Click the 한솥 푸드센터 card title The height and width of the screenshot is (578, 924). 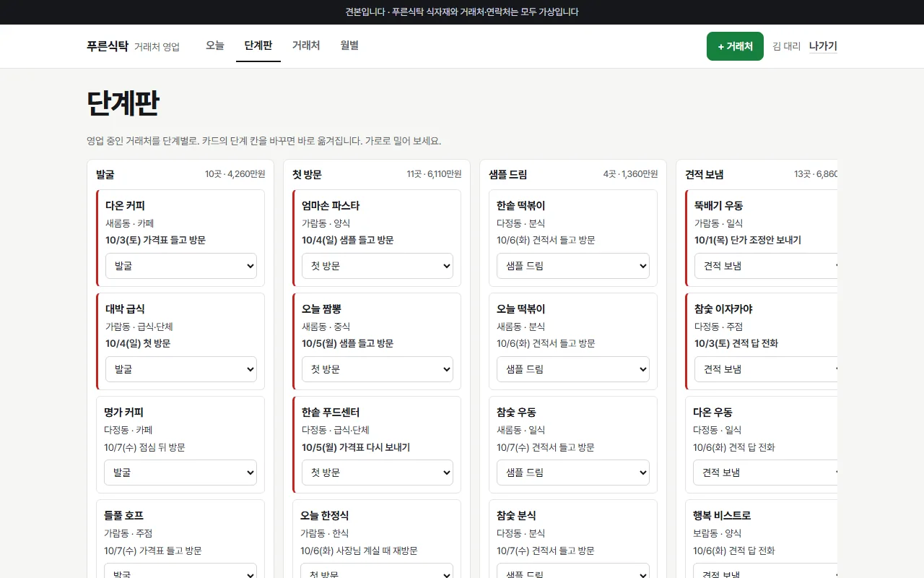coord(331,413)
